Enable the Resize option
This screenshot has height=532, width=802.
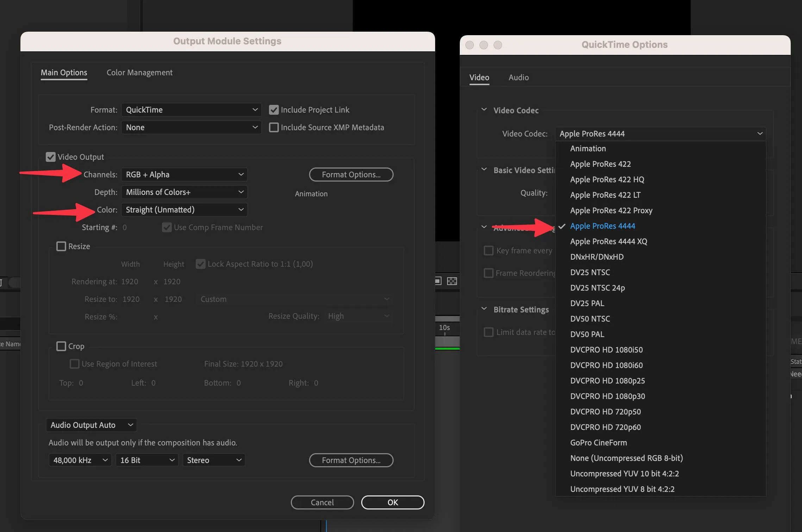pos(62,246)
